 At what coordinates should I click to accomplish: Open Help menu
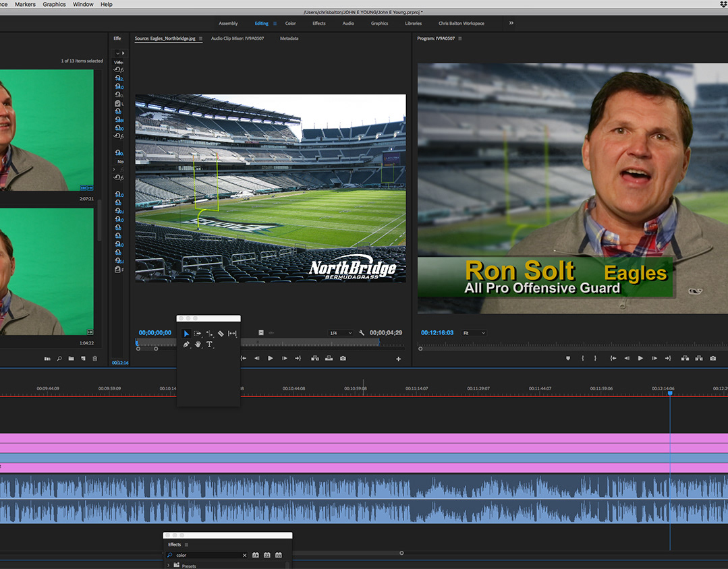tap(107, 4)
